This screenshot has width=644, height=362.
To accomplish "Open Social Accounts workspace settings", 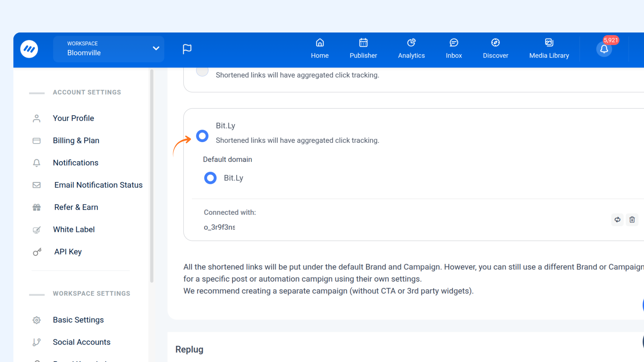I will coord(82,342).
